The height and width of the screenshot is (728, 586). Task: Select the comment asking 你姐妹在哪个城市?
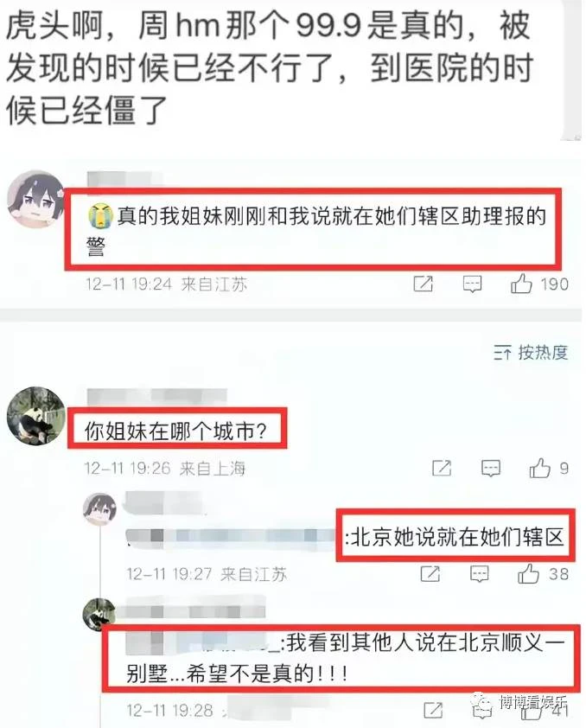pyautogui.click(x=175, y=431)
